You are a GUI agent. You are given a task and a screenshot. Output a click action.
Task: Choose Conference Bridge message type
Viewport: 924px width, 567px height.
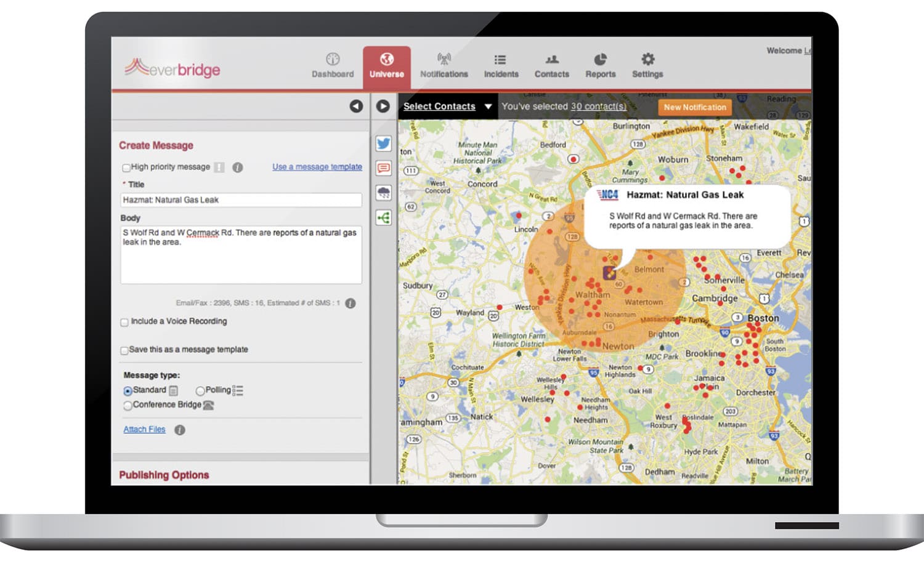pos(128,406)
